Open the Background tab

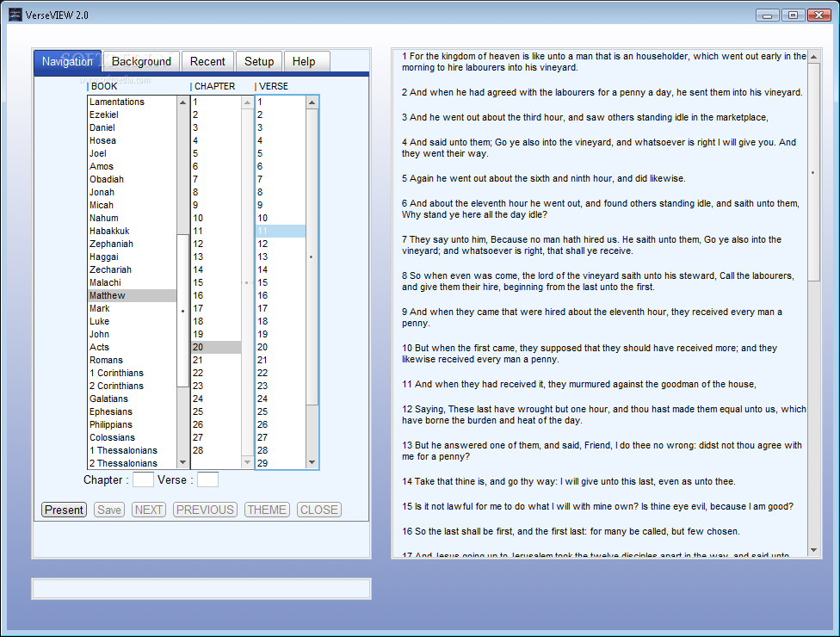(x=141, y=62)
